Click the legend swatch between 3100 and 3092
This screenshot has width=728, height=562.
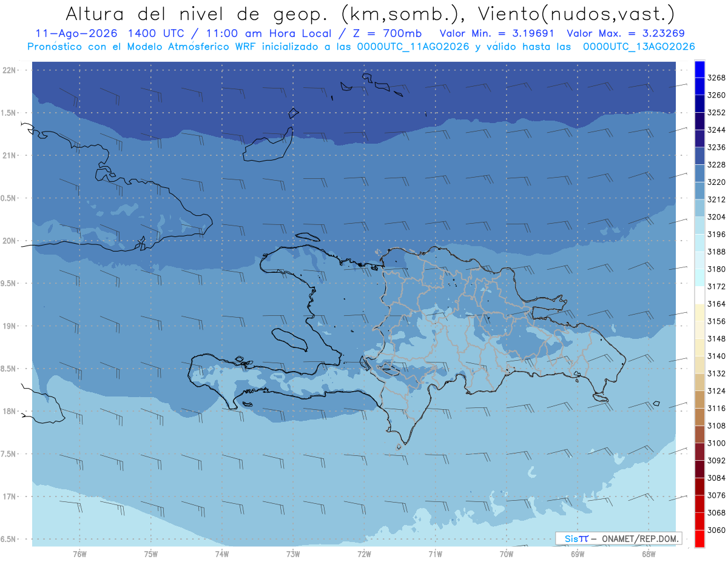(x=699, y=452)
